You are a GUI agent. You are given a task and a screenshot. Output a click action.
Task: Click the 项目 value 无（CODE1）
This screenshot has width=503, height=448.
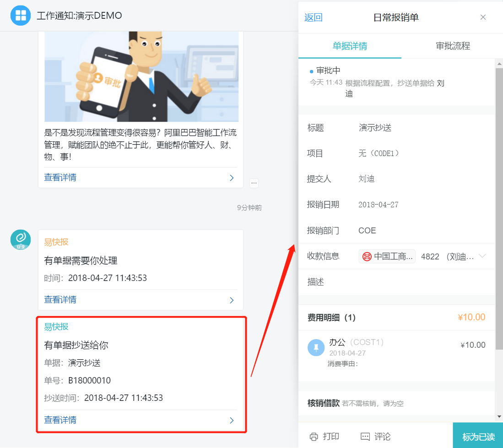pyautogui.click(x=379, y=153)
